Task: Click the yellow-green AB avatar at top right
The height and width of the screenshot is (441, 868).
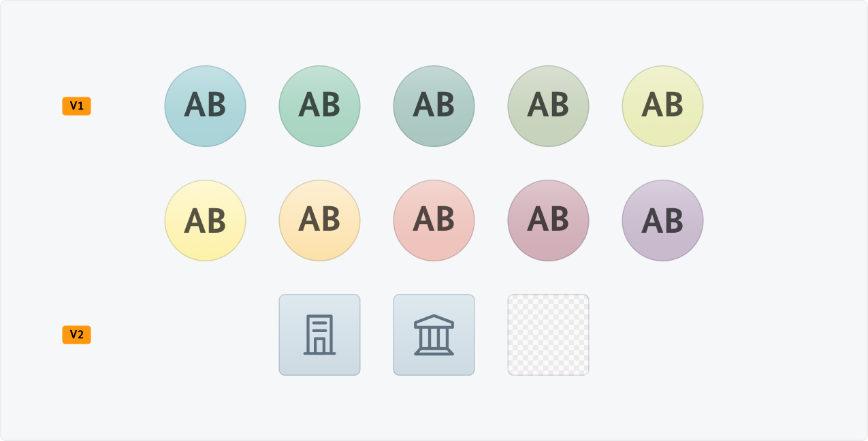Action: pyautogui.click(x=662, y=106)
